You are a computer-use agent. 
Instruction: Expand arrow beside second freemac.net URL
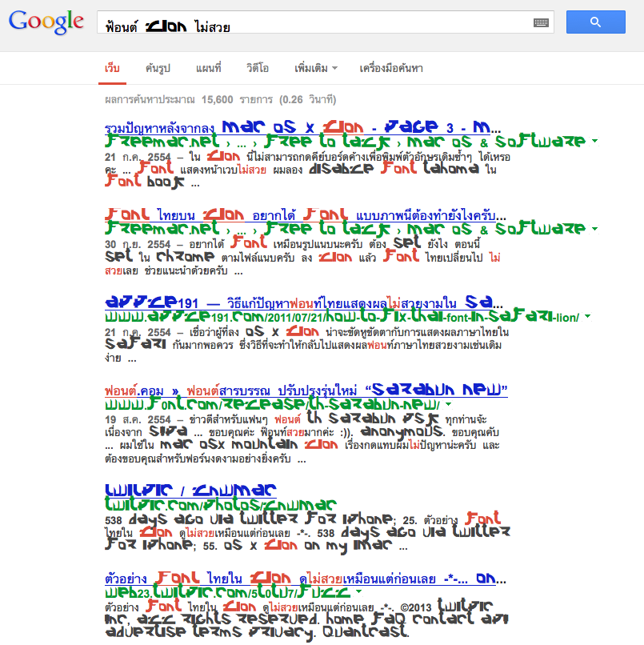click(x=594, y=229)
